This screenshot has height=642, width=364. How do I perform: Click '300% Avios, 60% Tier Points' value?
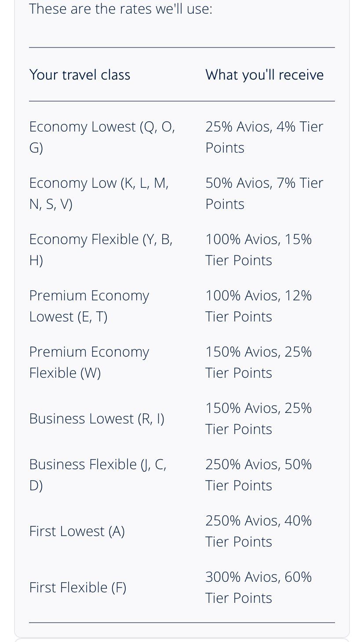(x=258, y=587)
